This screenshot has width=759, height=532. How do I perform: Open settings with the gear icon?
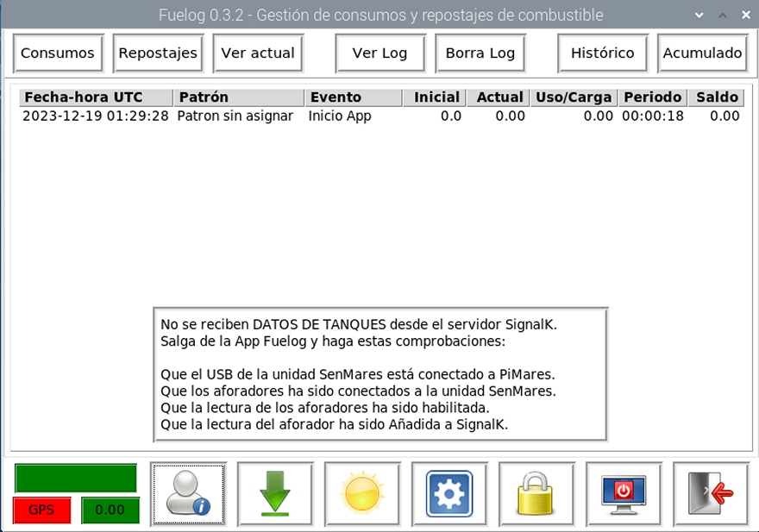pos(449,494)
